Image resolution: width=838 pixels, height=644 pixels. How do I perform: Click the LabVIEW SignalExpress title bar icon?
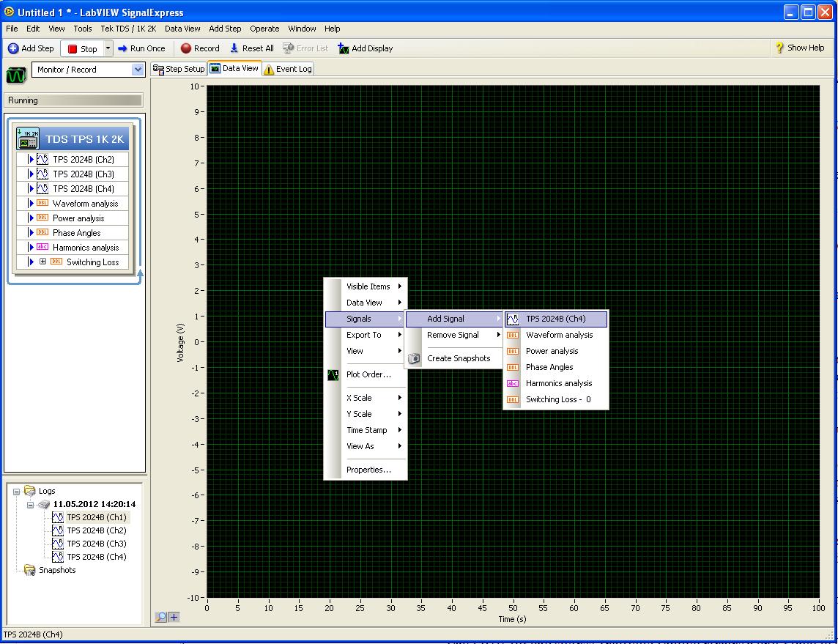[x=9, y=12]
